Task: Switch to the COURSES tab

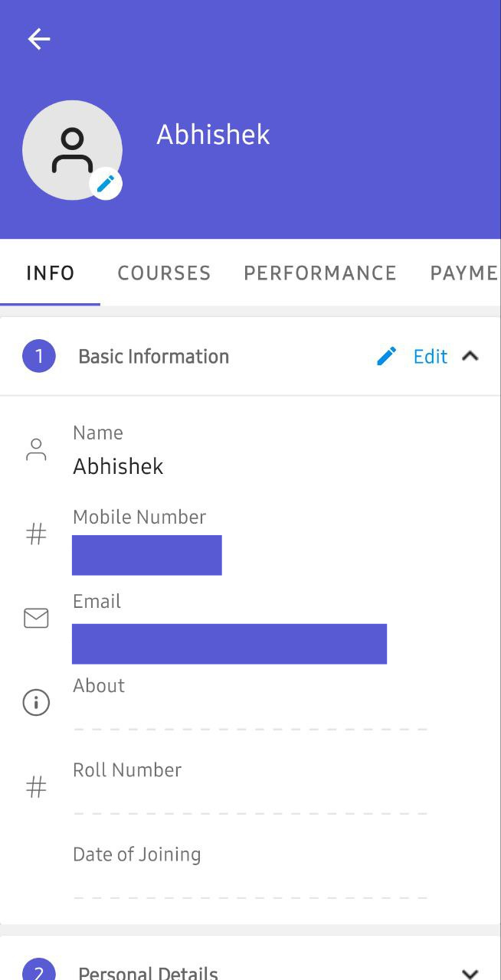Action: (x=164, y=273)
